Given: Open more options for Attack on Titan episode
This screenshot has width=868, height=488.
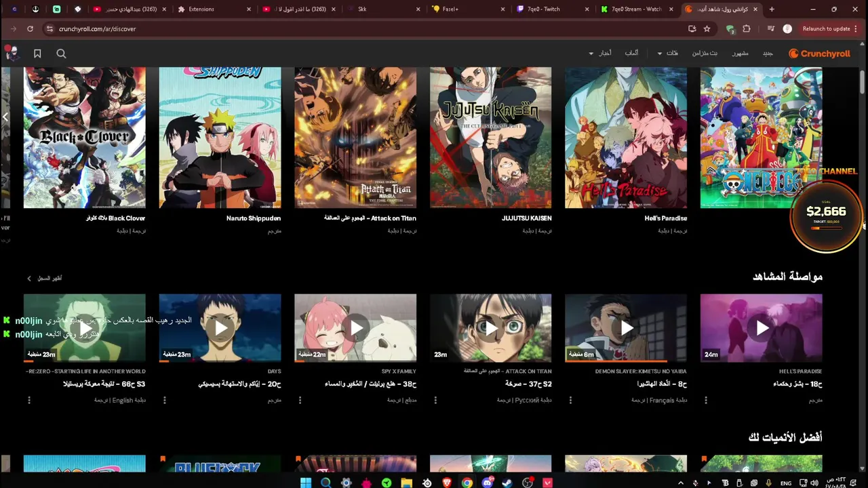Looking at the screenshot, I should tap(435, 401).
